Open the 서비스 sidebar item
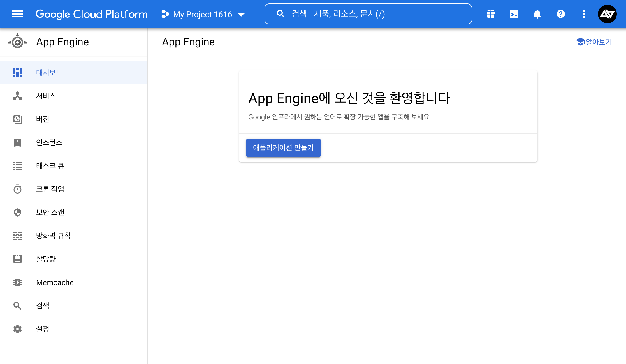The width and height of the screenshot is (626, 364). pos(46,96)
